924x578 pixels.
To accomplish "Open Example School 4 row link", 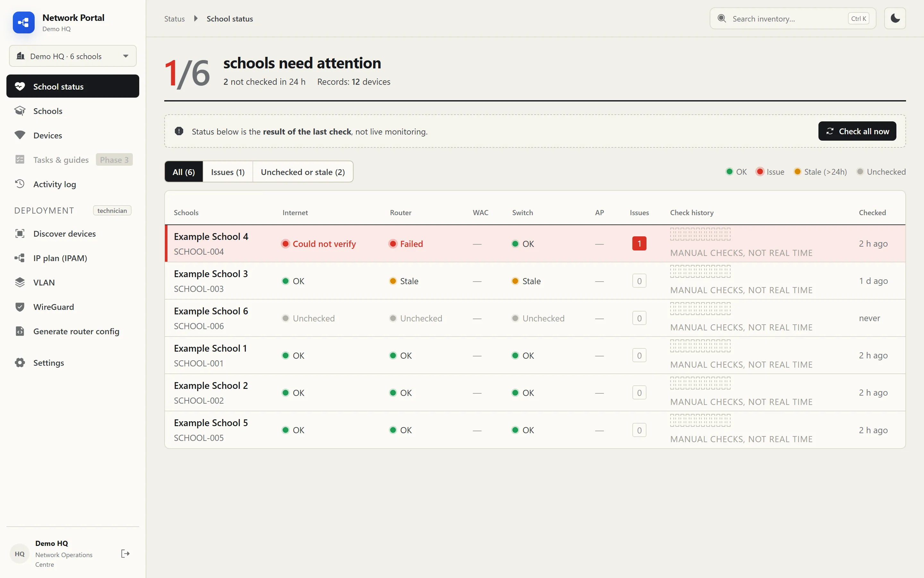I will point(211,237).
